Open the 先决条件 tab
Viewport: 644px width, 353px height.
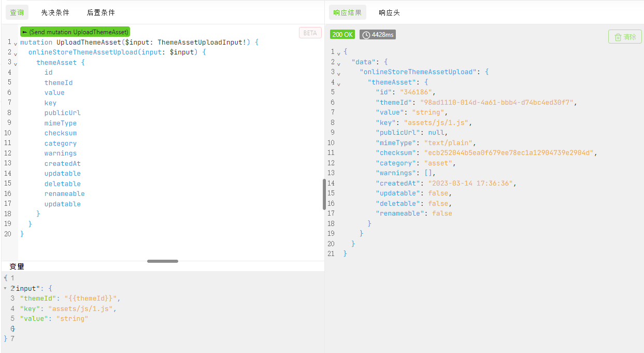pos(55,12)
